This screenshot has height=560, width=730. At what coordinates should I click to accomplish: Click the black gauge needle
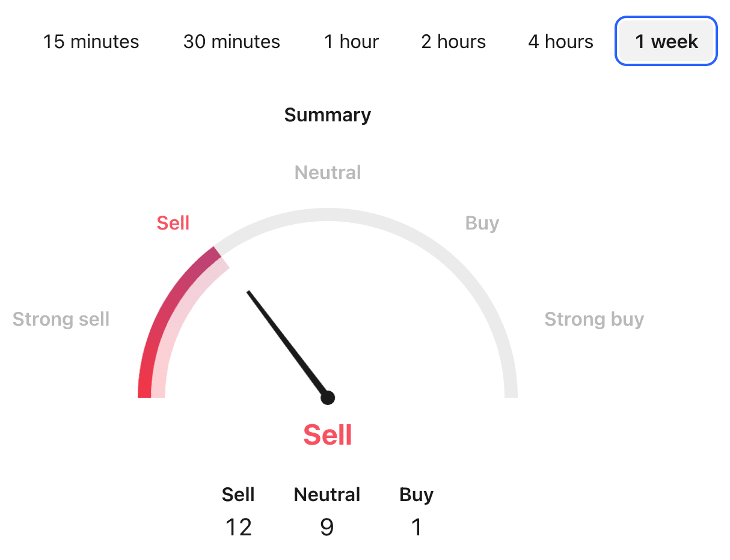click(287, 344)
